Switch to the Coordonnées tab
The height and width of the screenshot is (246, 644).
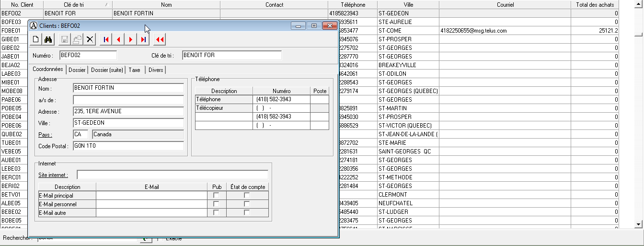click(47, 69)
